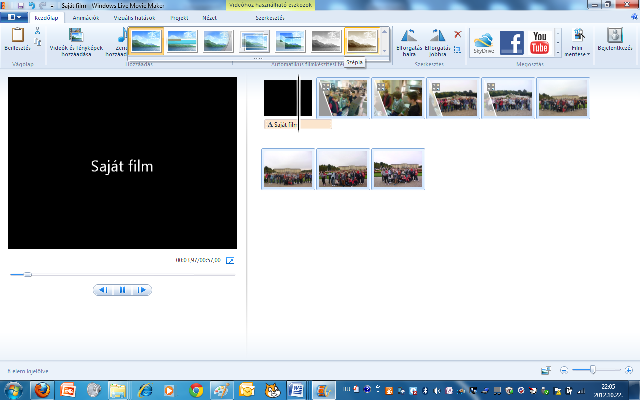Open Firefox from the Windows taskbar
Screen dimensions: 640x400
(41, 389)
